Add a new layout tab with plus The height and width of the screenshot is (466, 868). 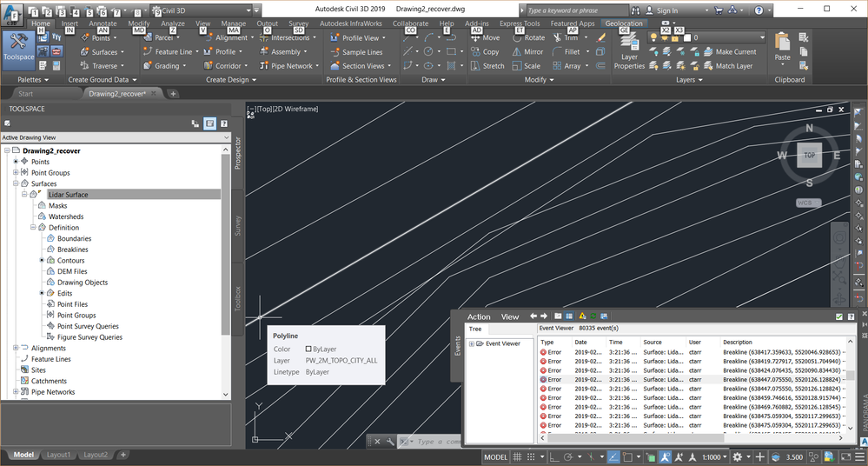click(123, 455)
